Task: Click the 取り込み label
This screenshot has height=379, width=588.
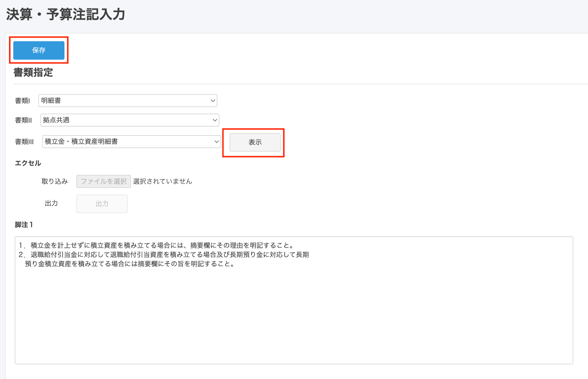Action: pyautogui.click(x=54, y=181)
